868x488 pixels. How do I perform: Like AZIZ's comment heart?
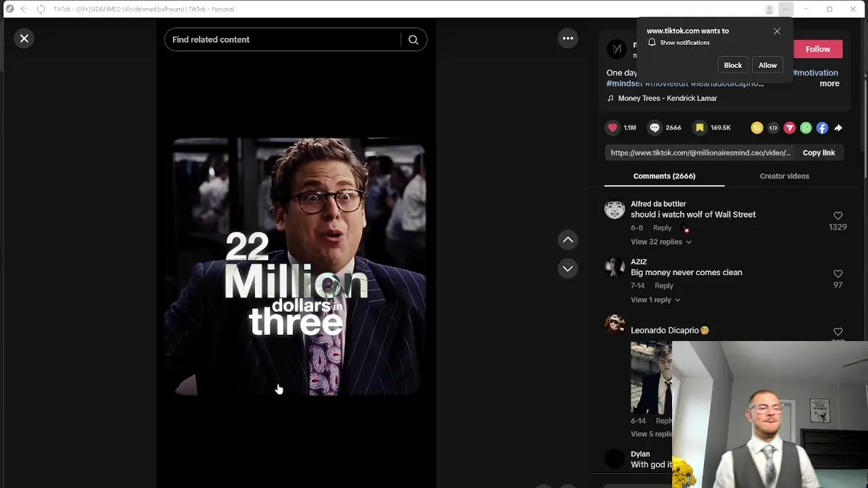point(838,274)
